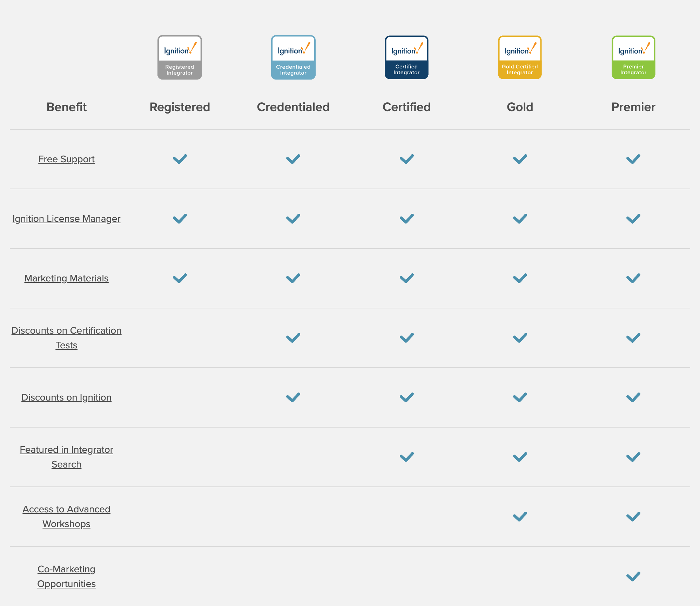The image size is (700, 607).
Task: Open the Marketing Materials link
Action: pos(66,278)
